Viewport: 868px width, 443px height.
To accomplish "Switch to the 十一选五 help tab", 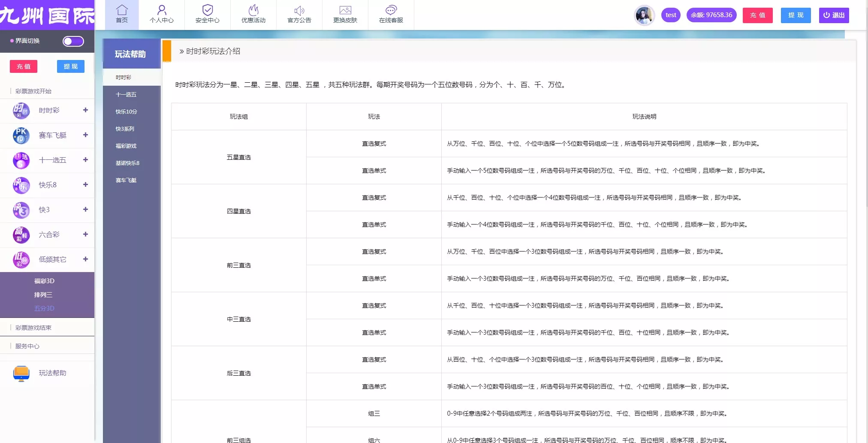I will [126, 94].
